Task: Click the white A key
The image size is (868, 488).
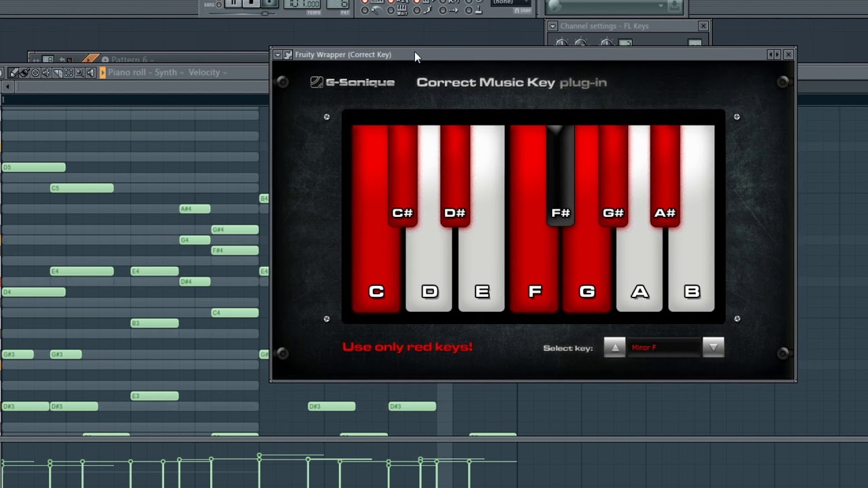Action: click(x=639, y=271)
